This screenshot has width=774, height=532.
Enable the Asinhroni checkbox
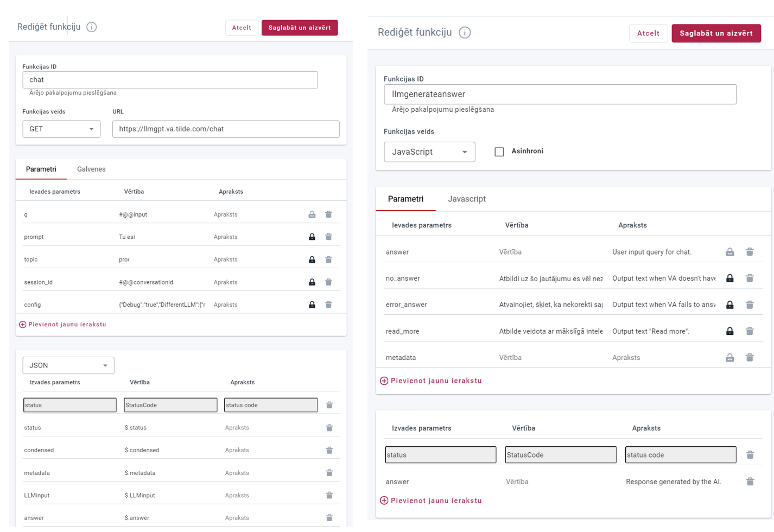(499, 151)
